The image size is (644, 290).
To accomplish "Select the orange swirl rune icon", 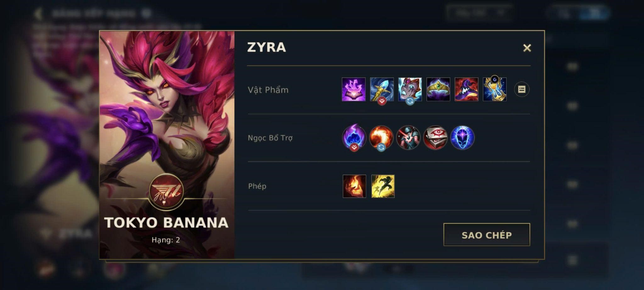I will (x=381, y=137).
